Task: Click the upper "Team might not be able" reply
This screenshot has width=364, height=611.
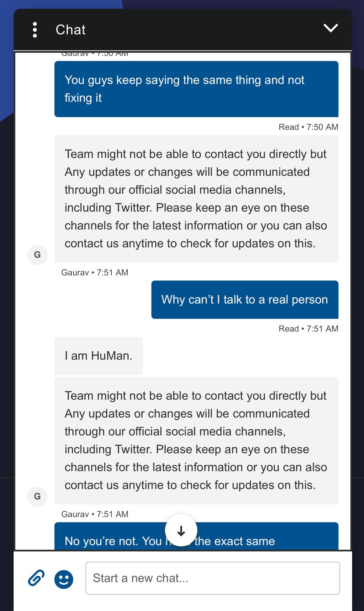Action: (196, 199)
